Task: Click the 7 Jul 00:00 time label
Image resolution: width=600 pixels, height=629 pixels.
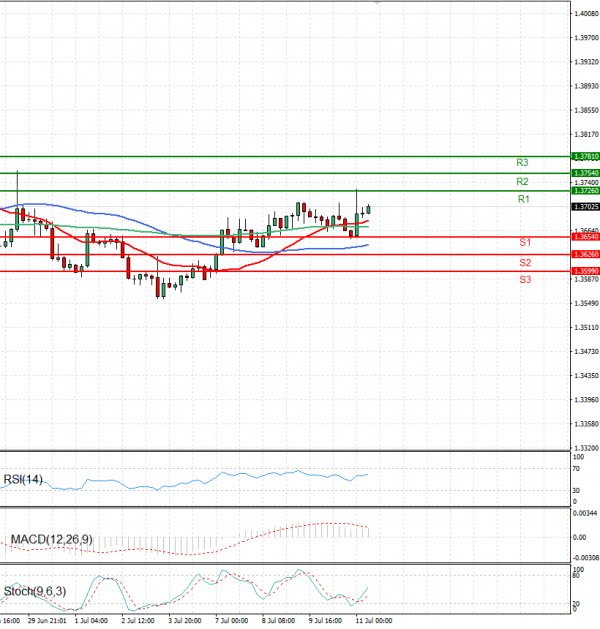Action: (232, 621)
